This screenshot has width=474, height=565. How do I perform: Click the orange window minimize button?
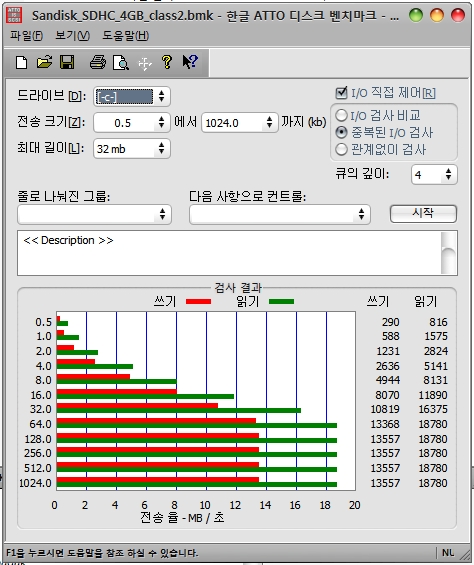(x=437, y=15)
